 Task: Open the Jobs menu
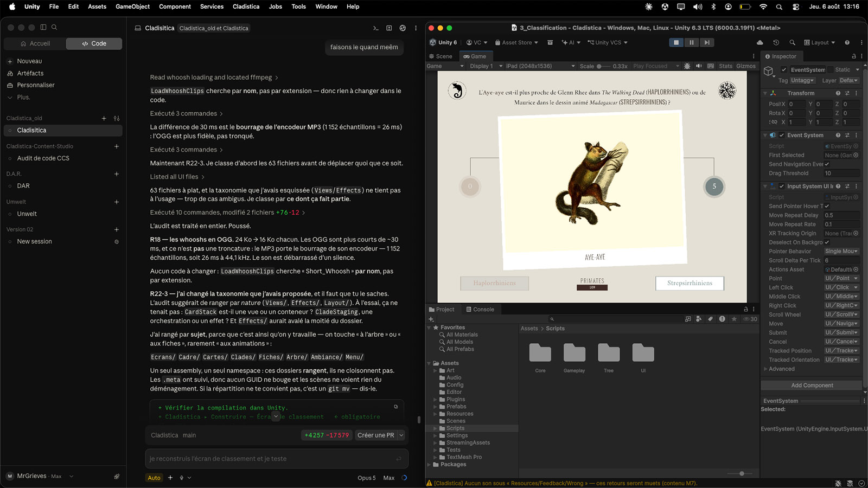(276, 7)
